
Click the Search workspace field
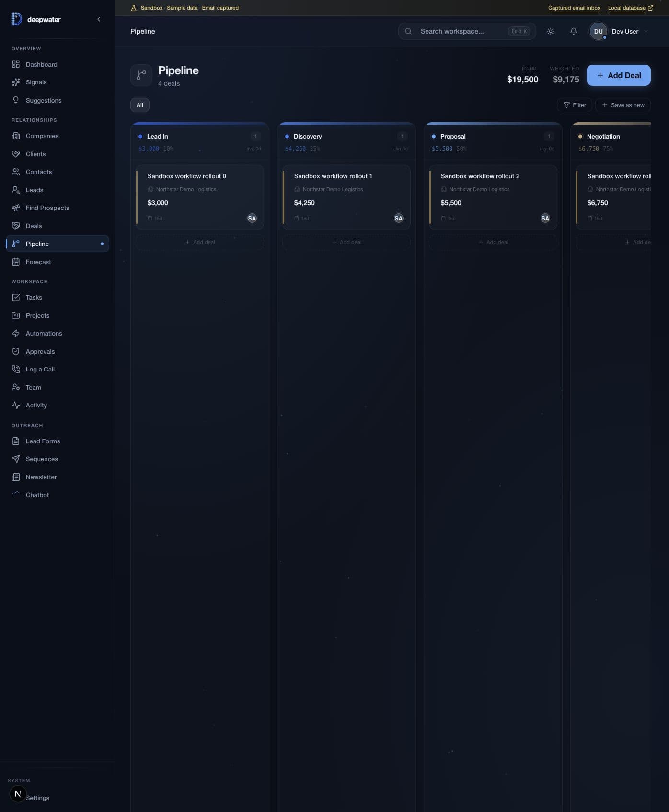click(x=467, y=31)
